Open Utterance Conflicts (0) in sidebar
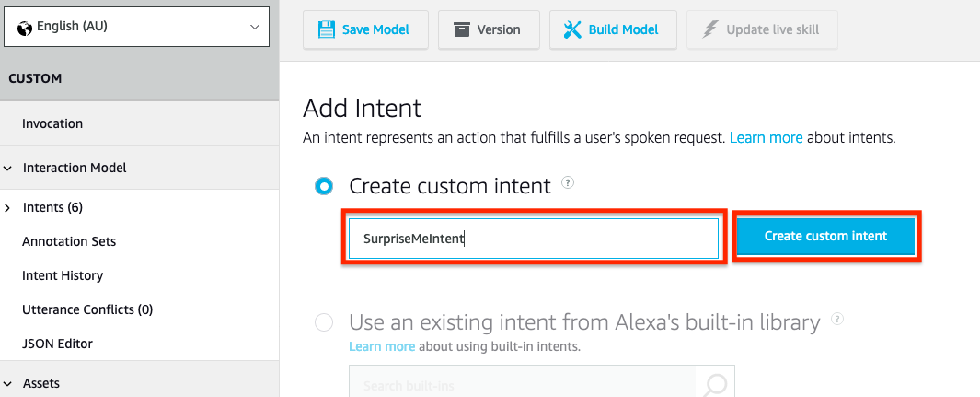 pyautogui.click(x=87, y=309)
